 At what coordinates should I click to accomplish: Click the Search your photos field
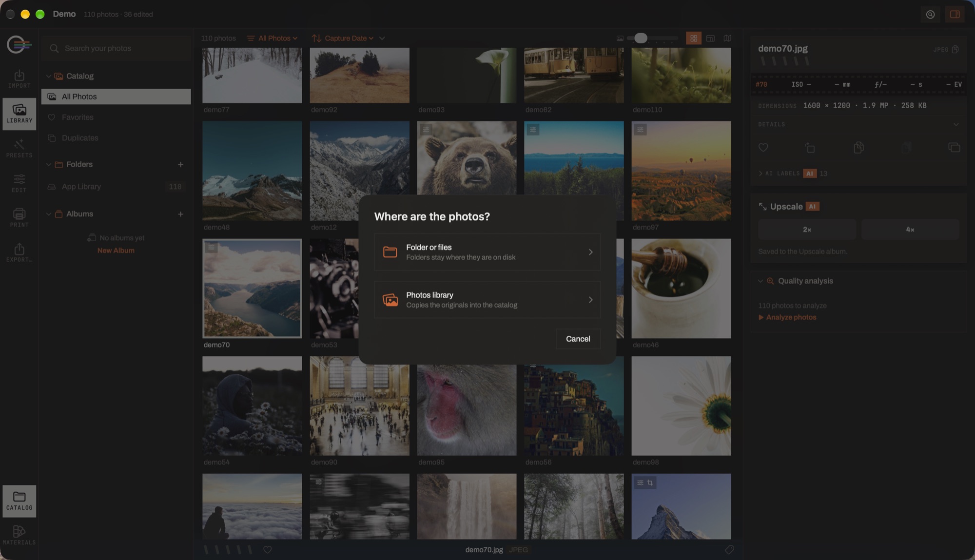tap(117, 48)
